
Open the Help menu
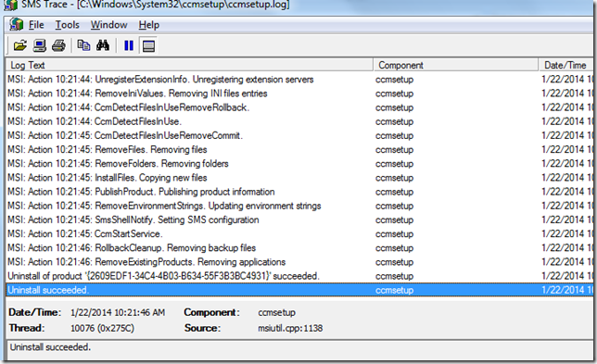pyautogui.click(x=149, y=25)
